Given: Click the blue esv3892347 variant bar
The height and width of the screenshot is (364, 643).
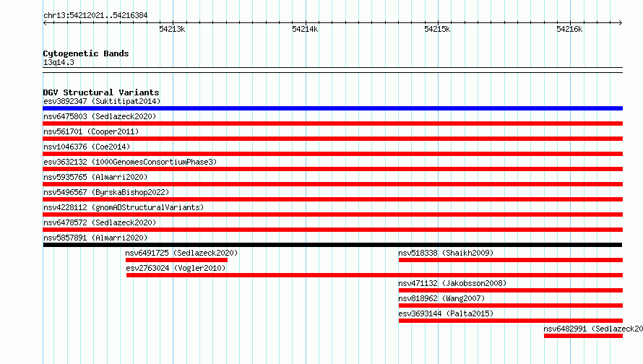Looking at the screenshot, I should (332, 108).
